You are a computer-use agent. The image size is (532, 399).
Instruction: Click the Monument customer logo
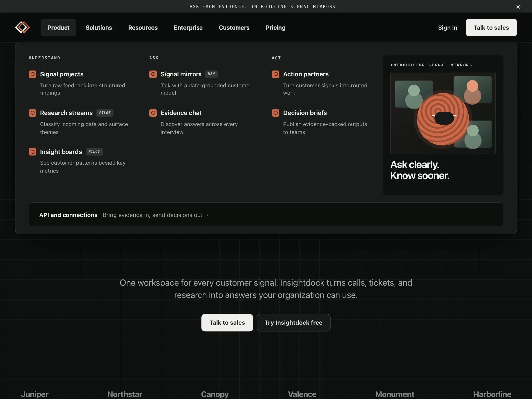395,394
